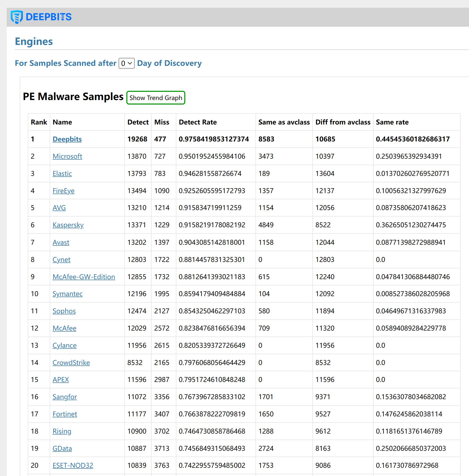The image size is (469, 476).
Task: Select Microsoft detect rate 0.9501952455984106
Action: pos(212,156)
